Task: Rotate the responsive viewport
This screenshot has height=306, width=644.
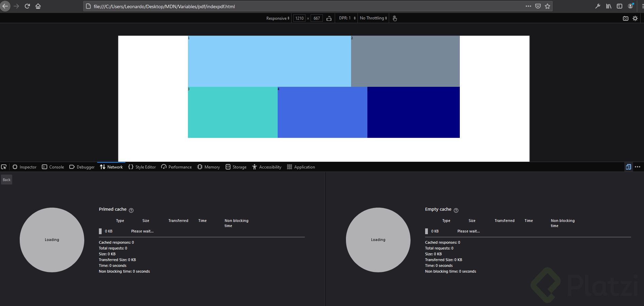Action: click(329, 18)
